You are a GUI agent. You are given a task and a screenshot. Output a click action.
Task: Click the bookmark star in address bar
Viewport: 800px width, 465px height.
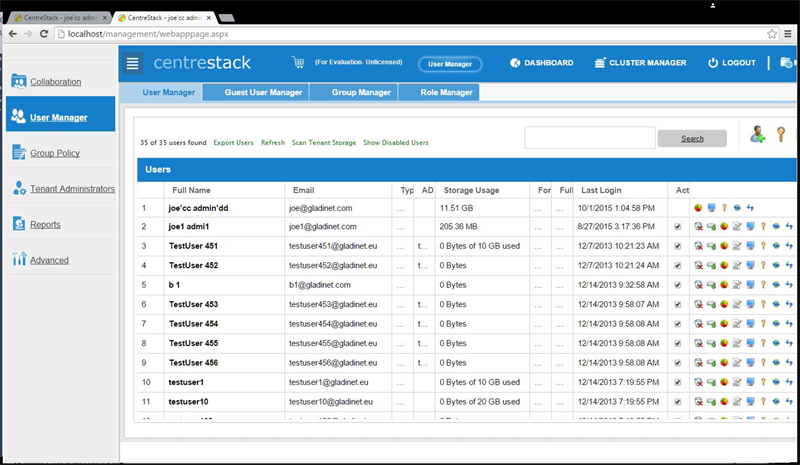click(772, 34)
